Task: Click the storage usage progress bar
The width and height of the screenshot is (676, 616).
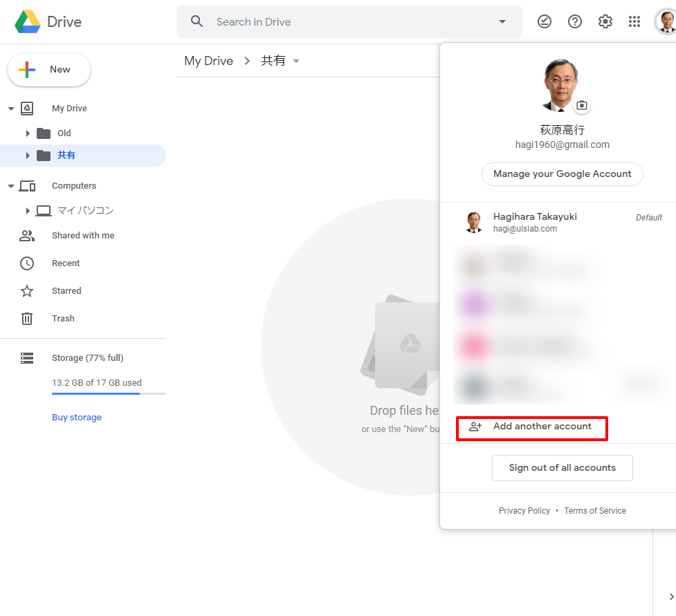Action: tap(109, 393)
